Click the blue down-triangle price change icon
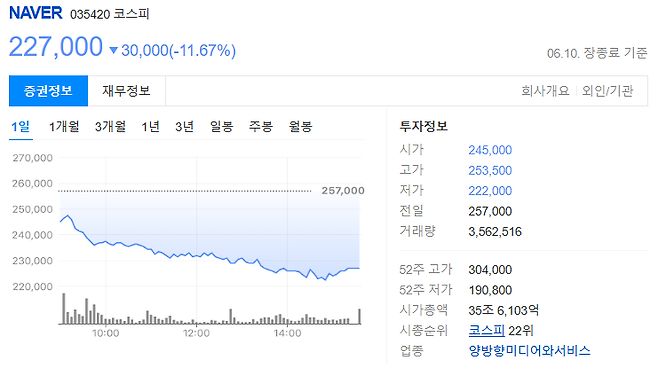Image resolution: width=658 pixels, height=368 pixels. (x=113, y=50)
